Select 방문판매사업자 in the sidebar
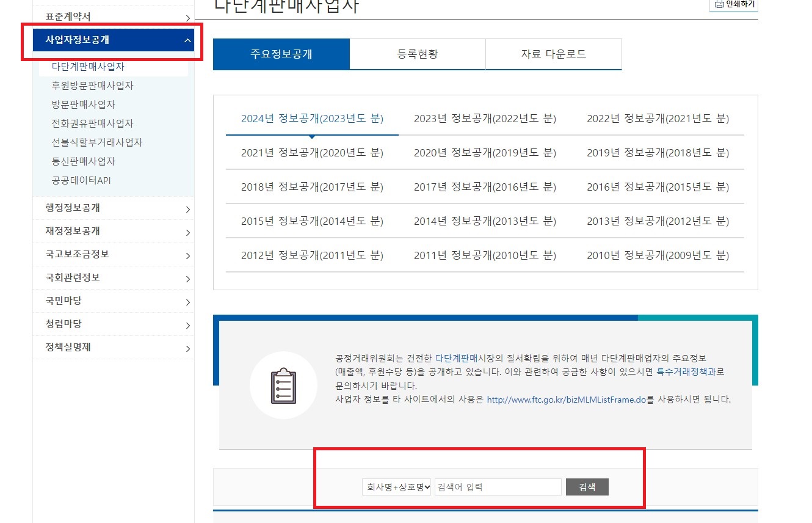The image size is (812, 523). [84, 104]
